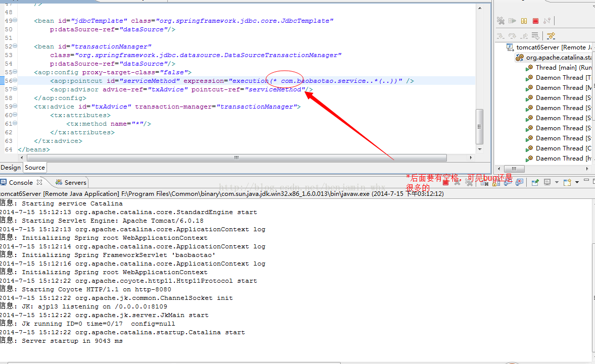Screen dimensions: 595x364
Task: Click the closing </beans> tag line
Action: pos(34,149)
